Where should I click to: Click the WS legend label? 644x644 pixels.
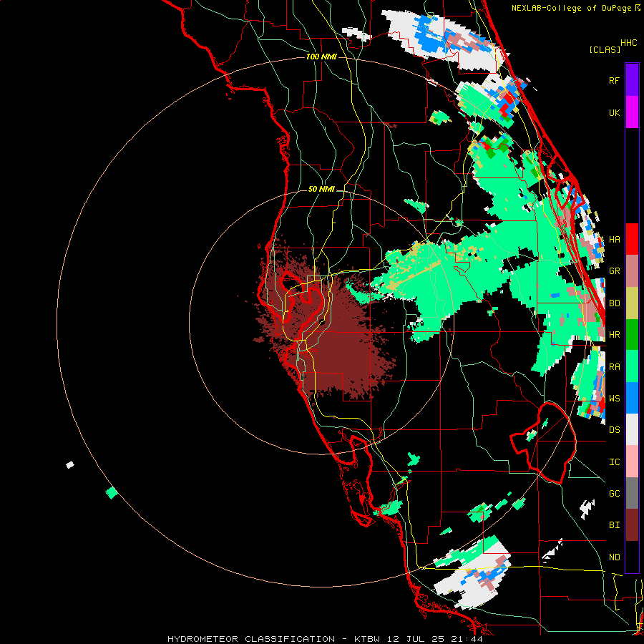[x=614, y=399]
